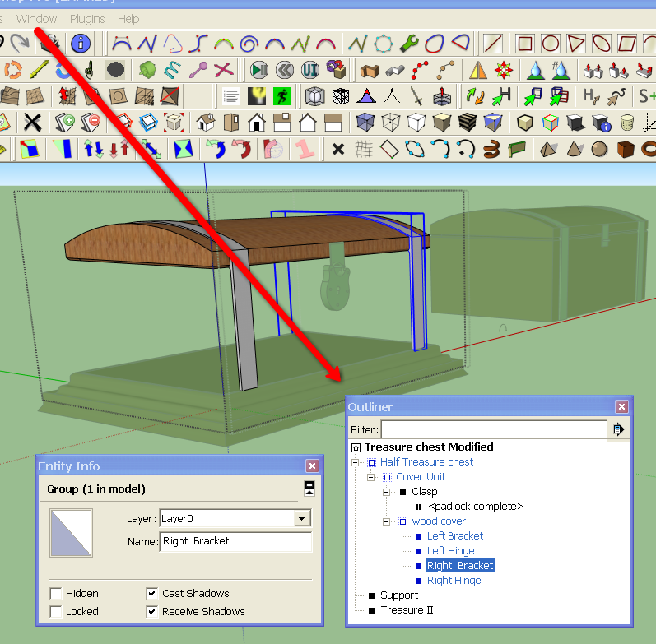656x644 pixels.
Task: Click the helix spiral shape icon
Action: [x=492, y=149]
